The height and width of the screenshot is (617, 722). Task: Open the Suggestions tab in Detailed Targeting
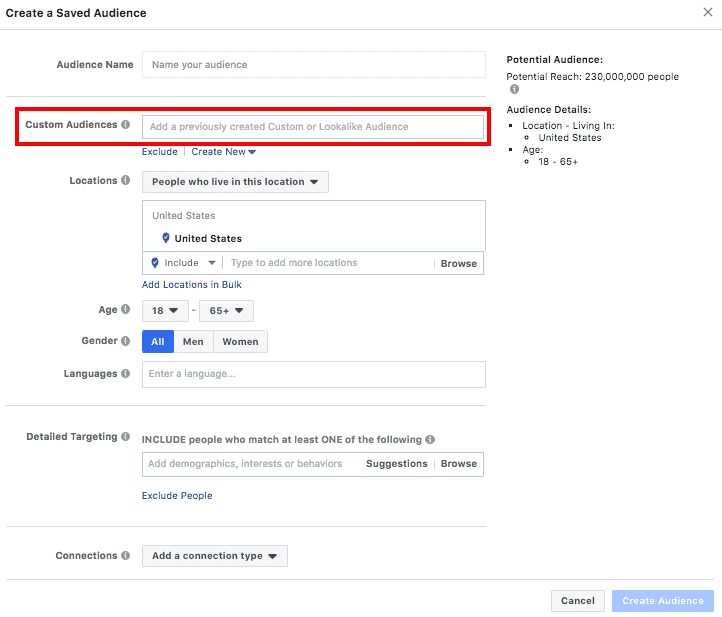(396, 464)
